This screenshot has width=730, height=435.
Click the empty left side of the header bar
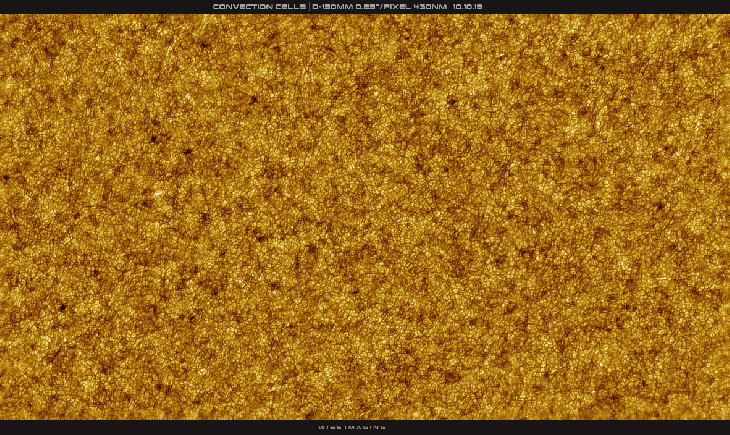pos(100,7)
